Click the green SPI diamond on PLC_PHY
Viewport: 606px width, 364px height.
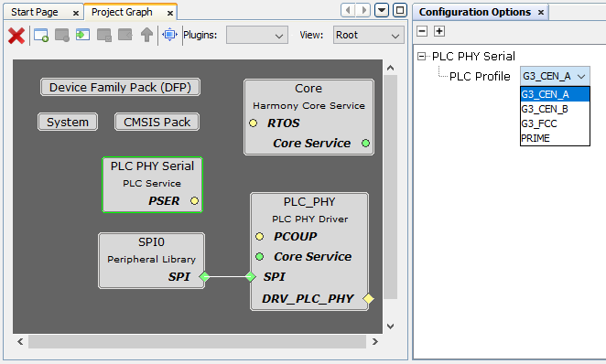tap(251, 276)
